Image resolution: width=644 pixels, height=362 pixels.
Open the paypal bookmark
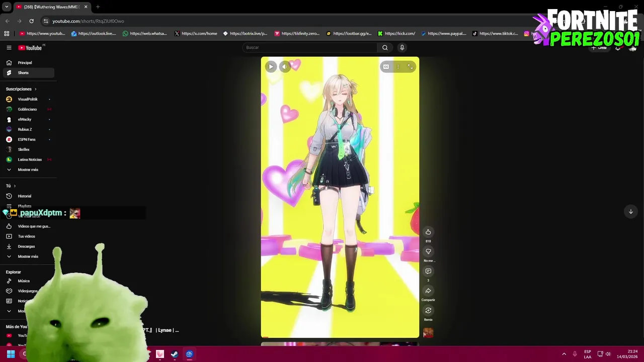tap(444, 34)
